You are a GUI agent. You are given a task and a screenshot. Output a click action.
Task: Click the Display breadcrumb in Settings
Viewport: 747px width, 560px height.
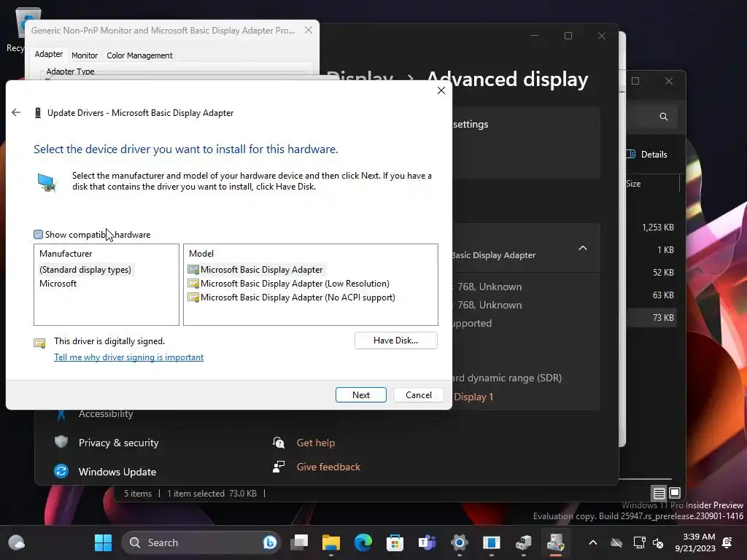click(x=360, y=77)
